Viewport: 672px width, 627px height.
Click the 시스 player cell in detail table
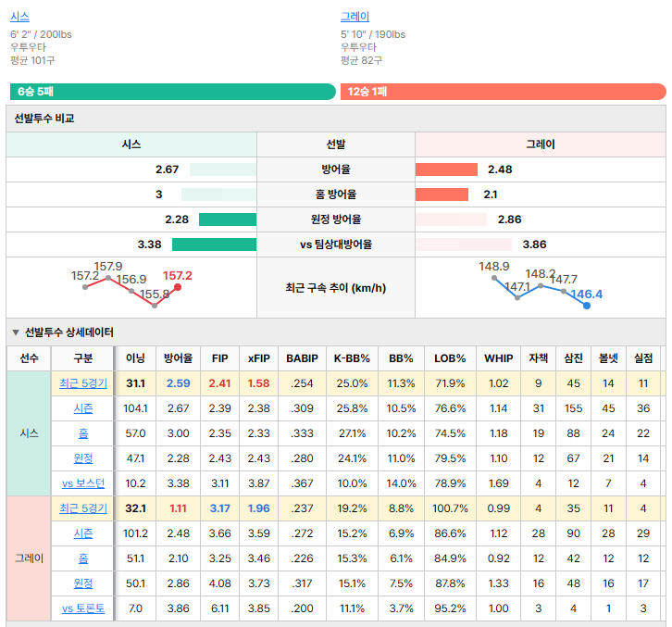click(29, 433)
